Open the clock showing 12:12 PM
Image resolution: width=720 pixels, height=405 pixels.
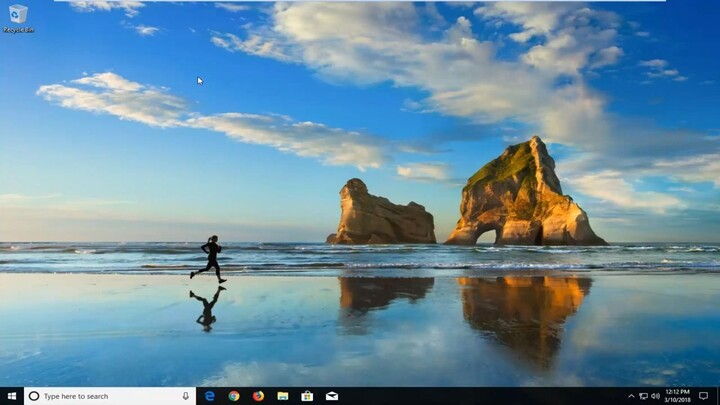tap(677, 396)
